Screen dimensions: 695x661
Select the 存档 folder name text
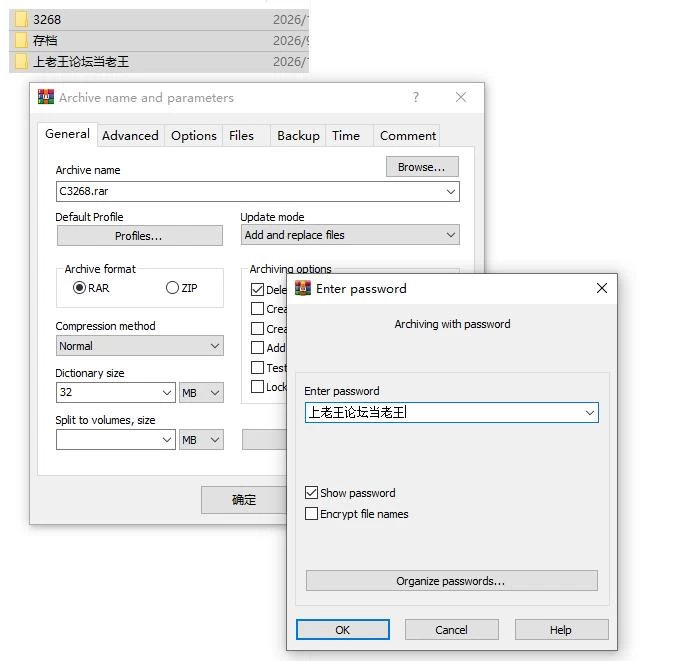45,40
